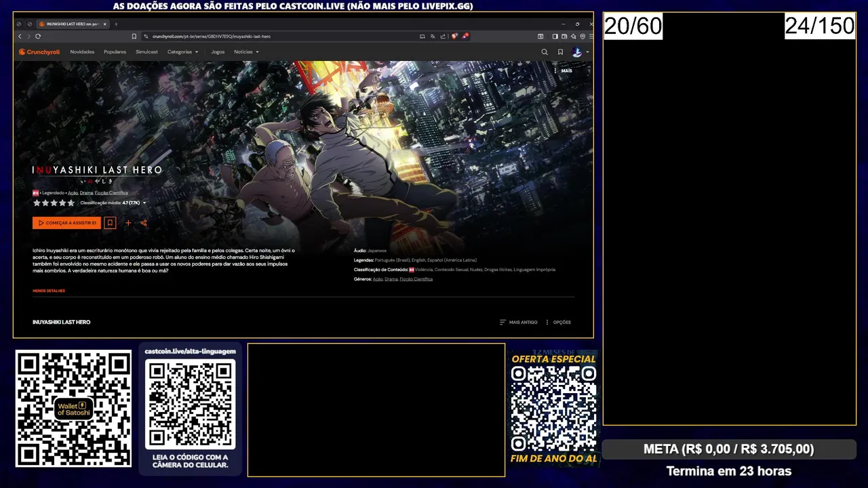
Task: Click the META R$ 0,00 / R$ 3.705,00 bar
Action: (729, 449)
